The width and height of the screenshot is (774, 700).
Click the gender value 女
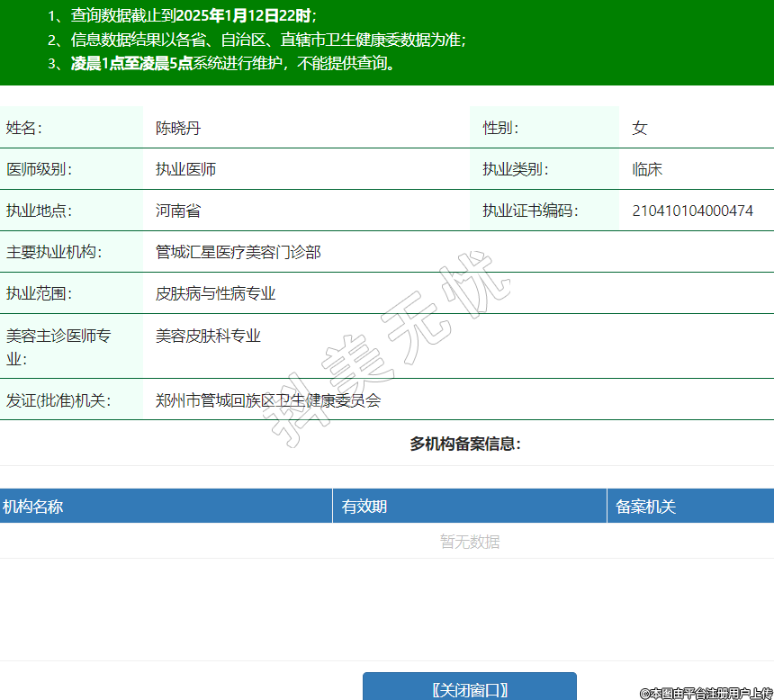[x=639, y=128]
